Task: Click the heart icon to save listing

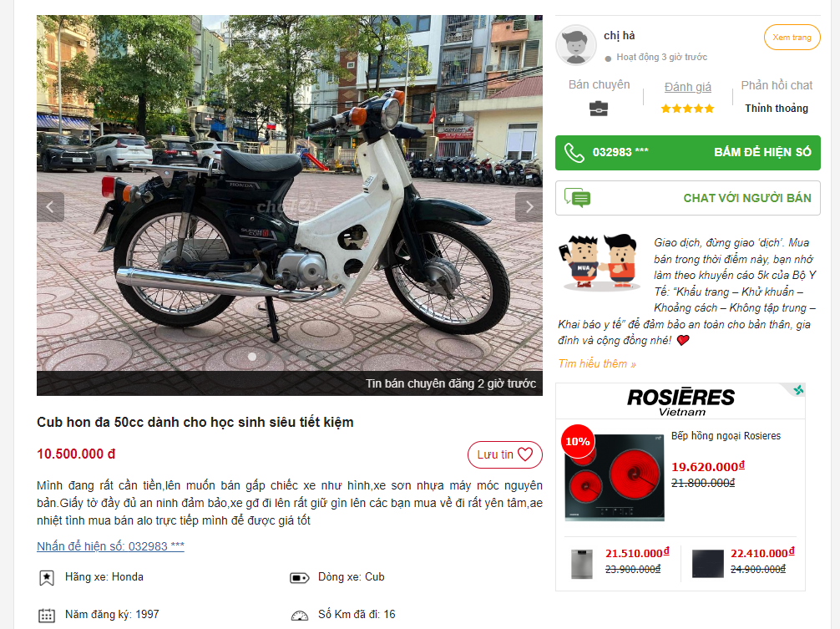Action: 525,454
